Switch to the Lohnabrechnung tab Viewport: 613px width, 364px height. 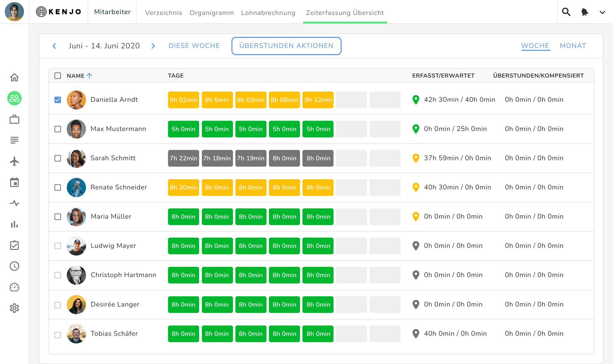coord(268,13)
